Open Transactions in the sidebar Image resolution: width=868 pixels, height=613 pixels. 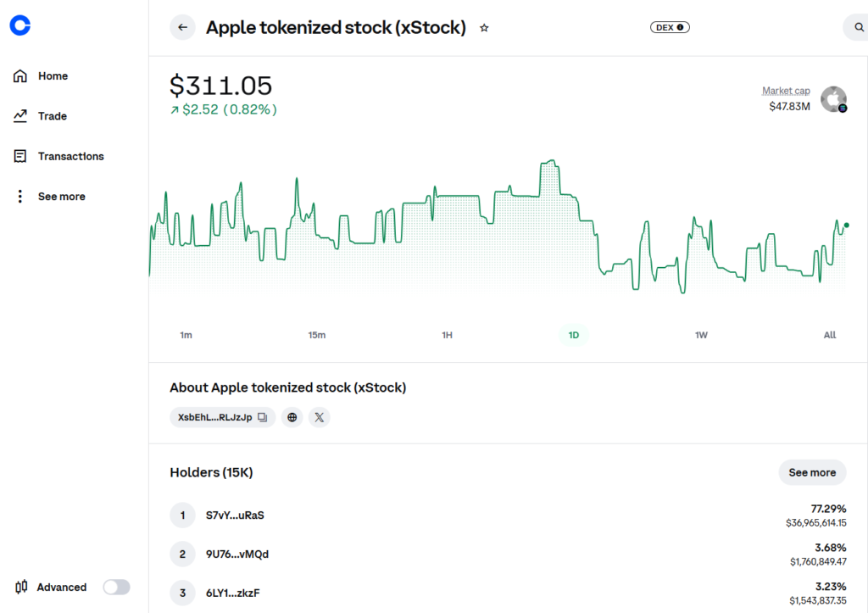pyautogui.click(x=71, y=156)
